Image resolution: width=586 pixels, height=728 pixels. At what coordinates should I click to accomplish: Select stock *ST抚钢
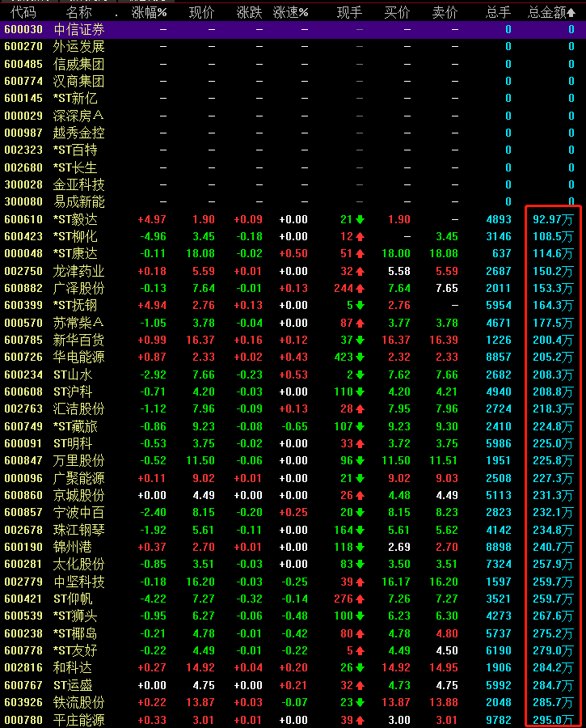(75, 306)
